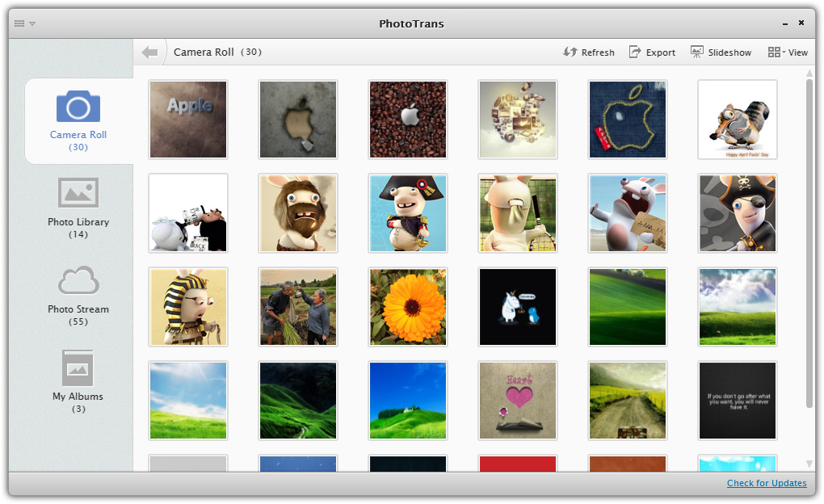Select the Apple text wallpaper thumbnail

[188, 120]
